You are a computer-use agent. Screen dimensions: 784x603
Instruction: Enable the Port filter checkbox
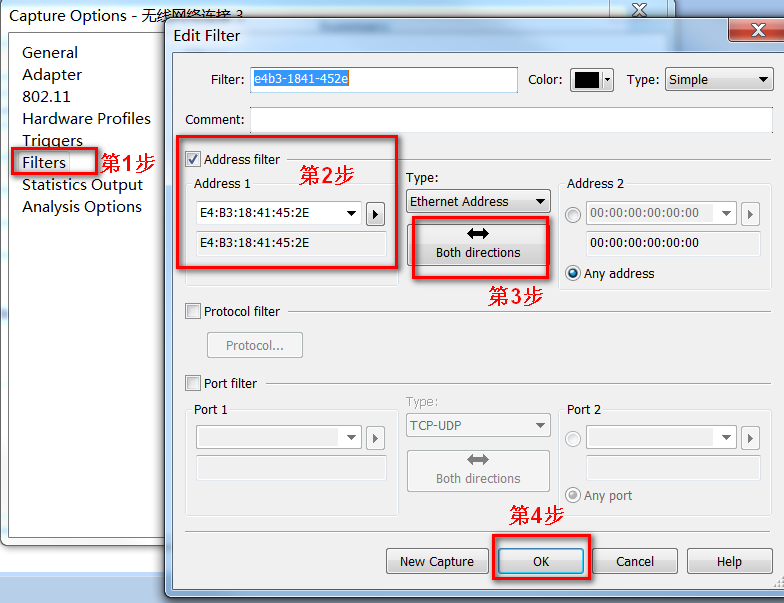tap(193, 383)
